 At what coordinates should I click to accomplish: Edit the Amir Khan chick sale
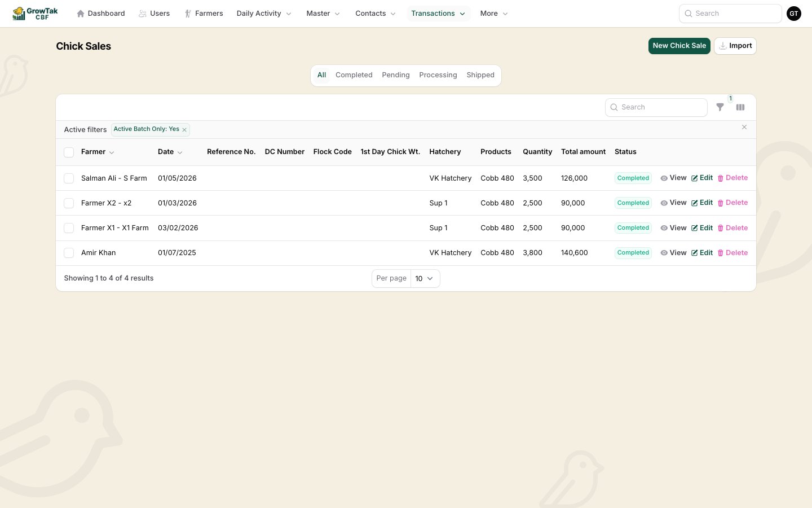click(x=702, y=253)
